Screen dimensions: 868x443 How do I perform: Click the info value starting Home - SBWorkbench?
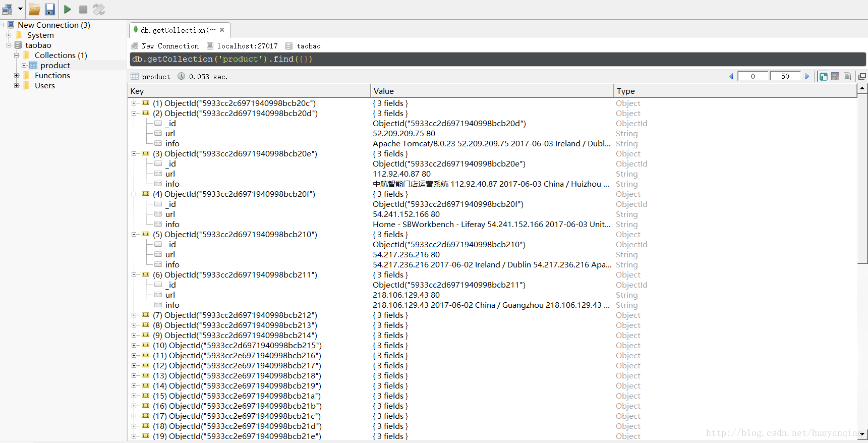(x=492, y=224)
